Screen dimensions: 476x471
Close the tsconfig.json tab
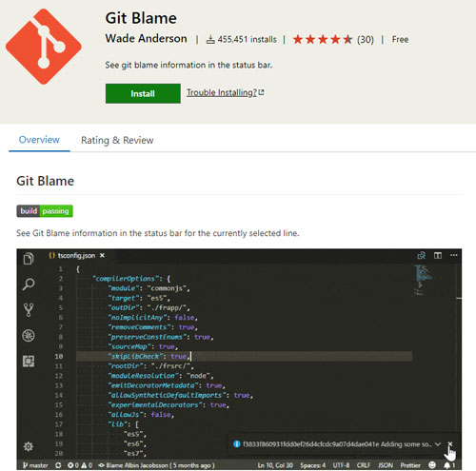click(x=102, y=255)
